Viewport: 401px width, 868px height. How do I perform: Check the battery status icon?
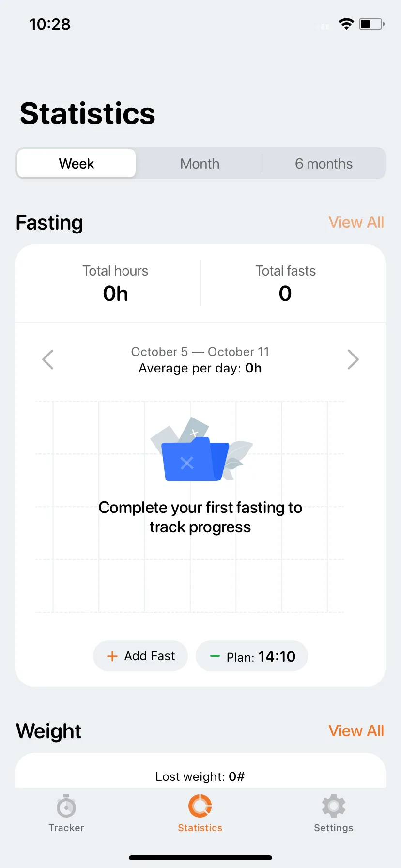371,24
